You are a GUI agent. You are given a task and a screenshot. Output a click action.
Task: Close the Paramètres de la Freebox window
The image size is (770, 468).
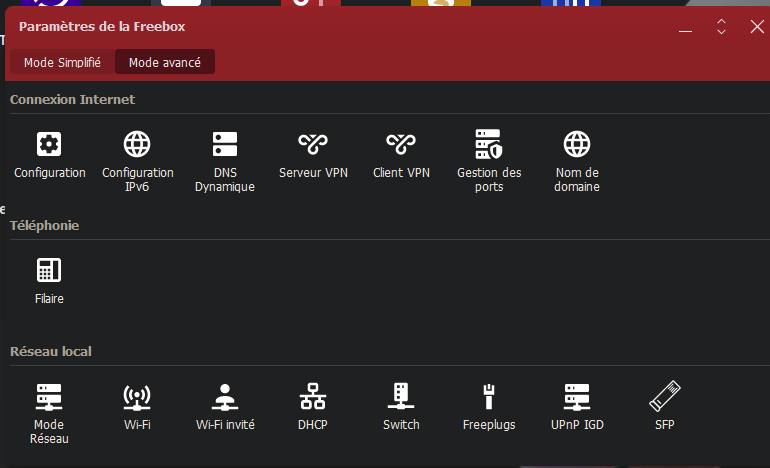pos(757,27)
